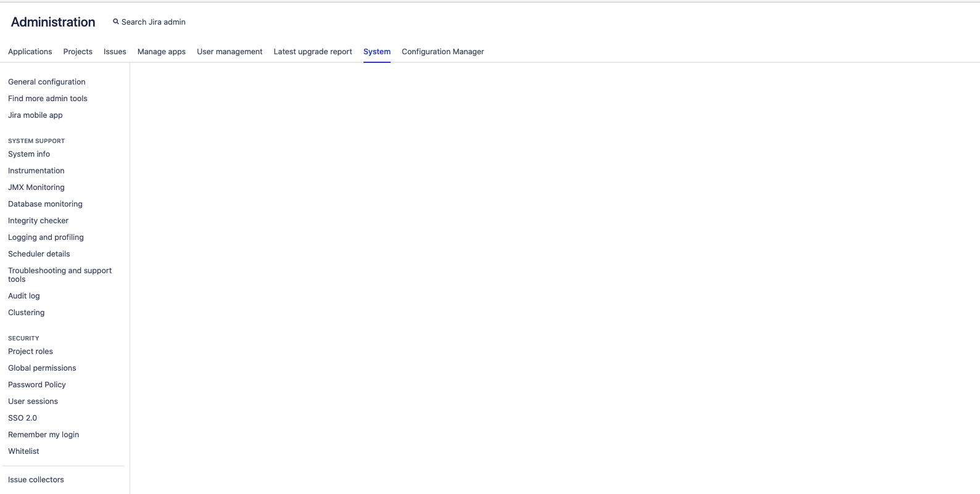Image resolution: width=980 pixels, height=494 pixels.
Task: View System info
Action: pyautogui.click(x=29, y=154)
